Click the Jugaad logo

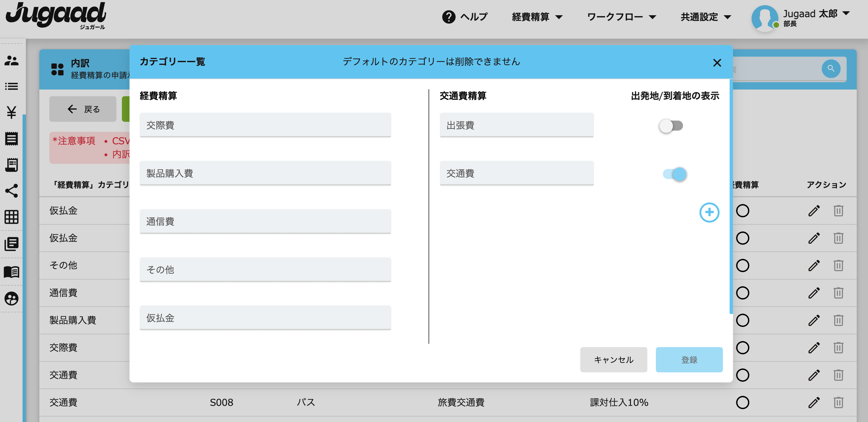(x=56, y=16)
